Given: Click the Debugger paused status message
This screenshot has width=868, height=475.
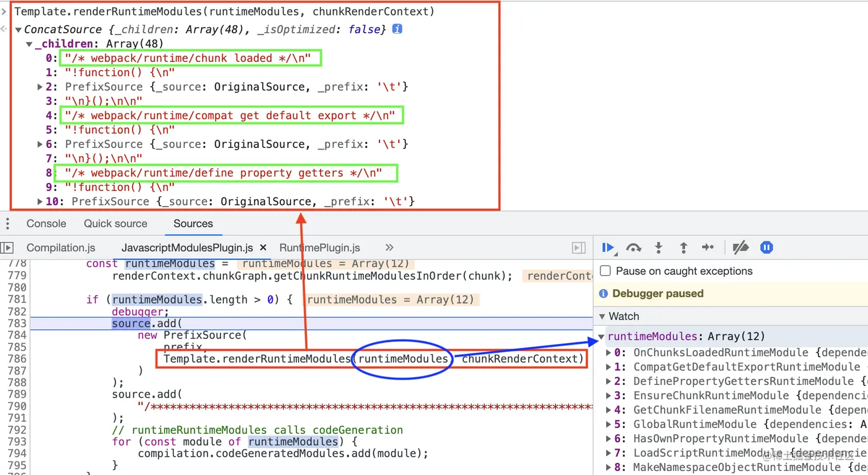Looking at the screenshot, I should coord(657,294).
